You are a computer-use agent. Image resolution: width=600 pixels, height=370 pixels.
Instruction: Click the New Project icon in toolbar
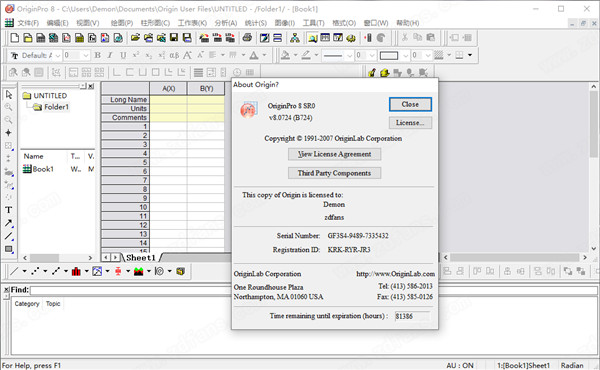[x=15, y=37]
